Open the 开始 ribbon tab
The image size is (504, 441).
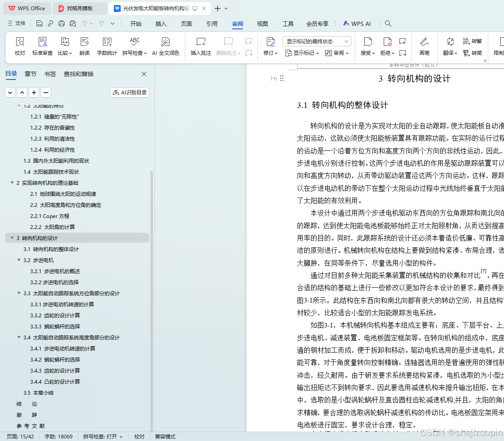tap(136, 23)
